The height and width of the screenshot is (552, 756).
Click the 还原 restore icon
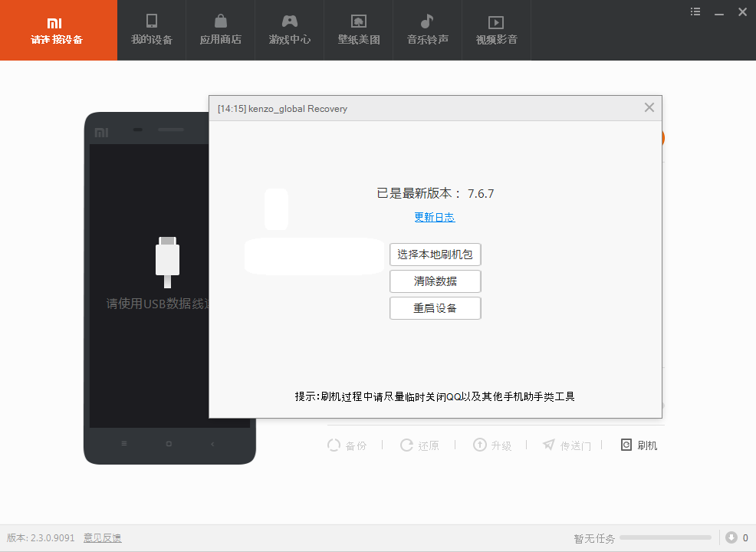click(406, 445)
